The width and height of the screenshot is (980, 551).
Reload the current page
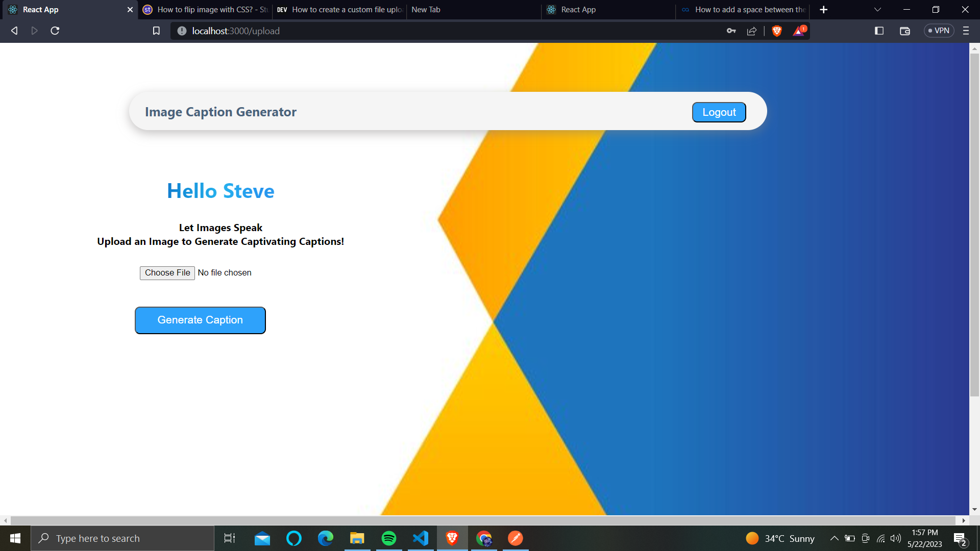click(55, 31)
